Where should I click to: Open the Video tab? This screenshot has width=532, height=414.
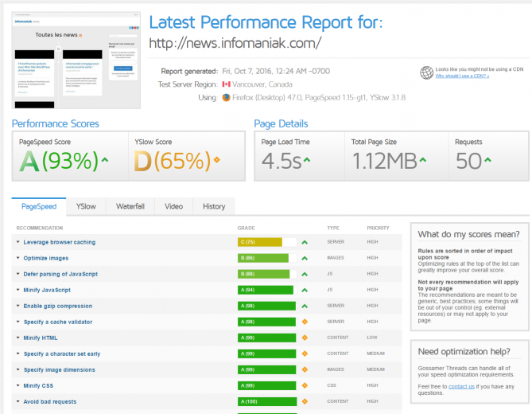[173, 206]
